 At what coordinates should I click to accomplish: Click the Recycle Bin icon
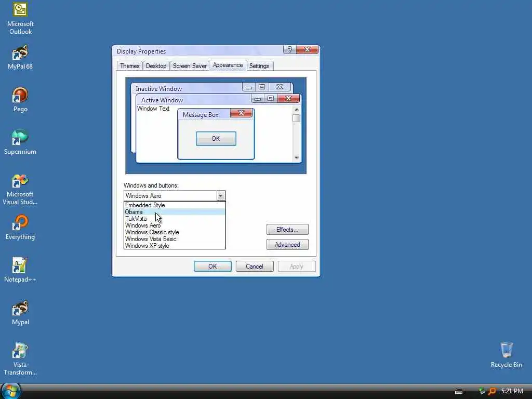point(506,355)
